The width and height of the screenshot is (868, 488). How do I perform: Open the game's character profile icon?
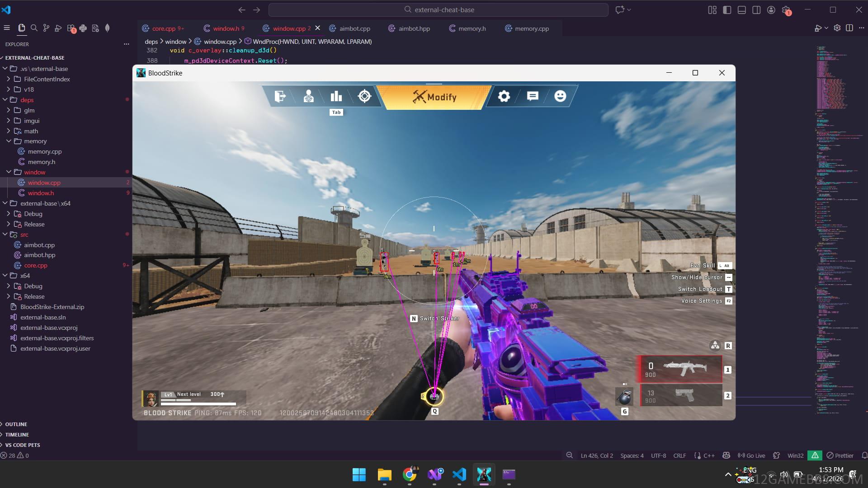[309, 96]
